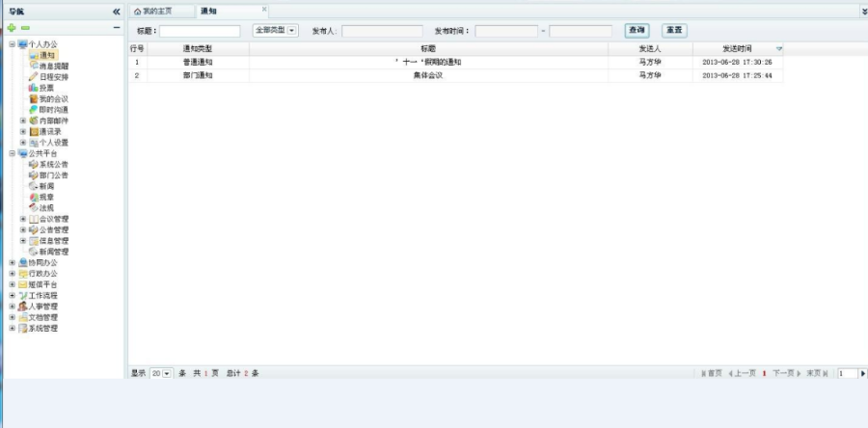Click the go-to-page arrow button
The height and width of the screenshot is (428, 868).
pyautogui.click(x=863, y=374)
